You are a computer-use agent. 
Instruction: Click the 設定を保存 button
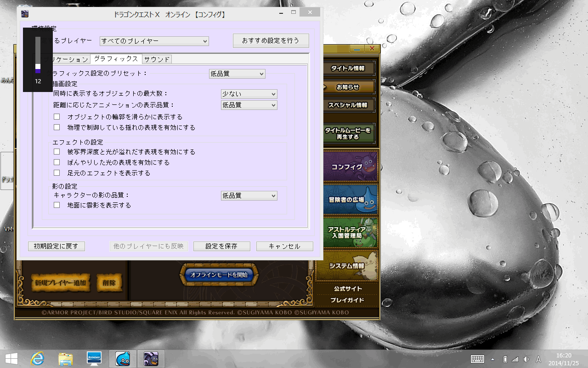point(221,246)
